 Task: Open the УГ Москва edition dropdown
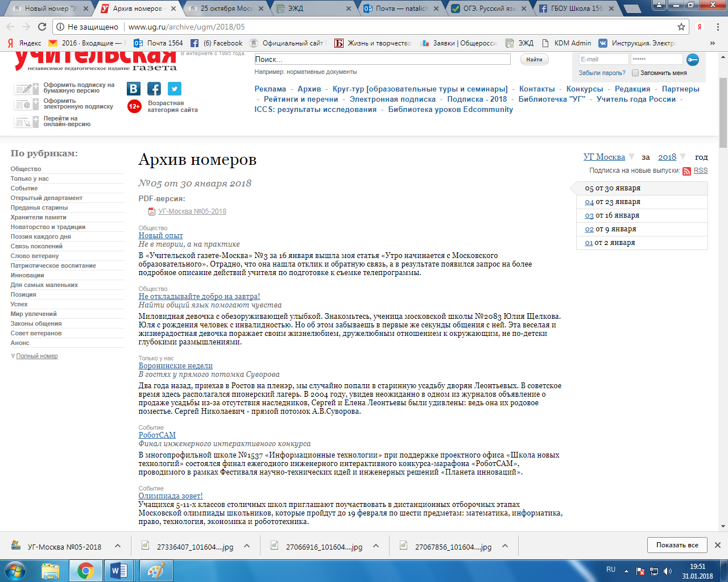point(609,157)
